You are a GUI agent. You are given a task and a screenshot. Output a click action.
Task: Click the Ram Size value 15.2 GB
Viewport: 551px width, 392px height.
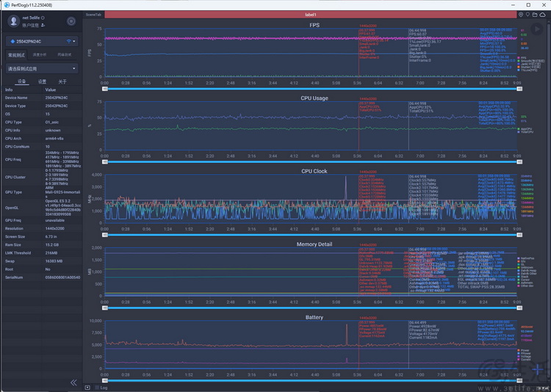tap(52, 245)
